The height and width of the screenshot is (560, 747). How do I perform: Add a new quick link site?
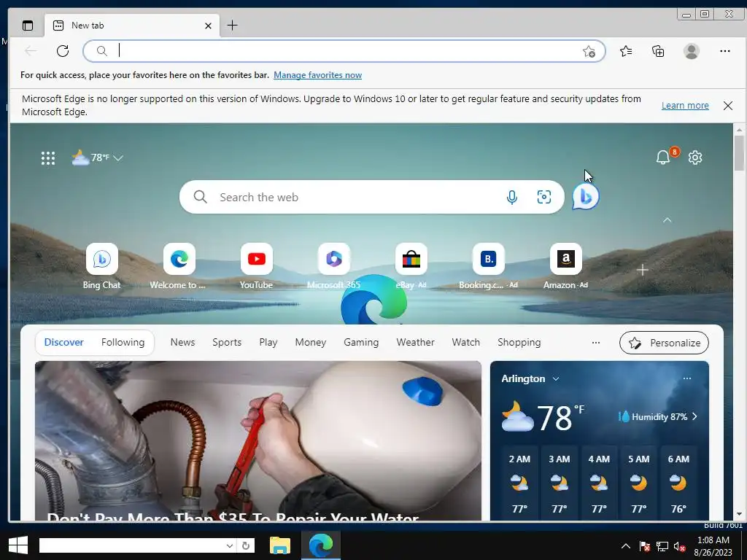click(642, 270)
